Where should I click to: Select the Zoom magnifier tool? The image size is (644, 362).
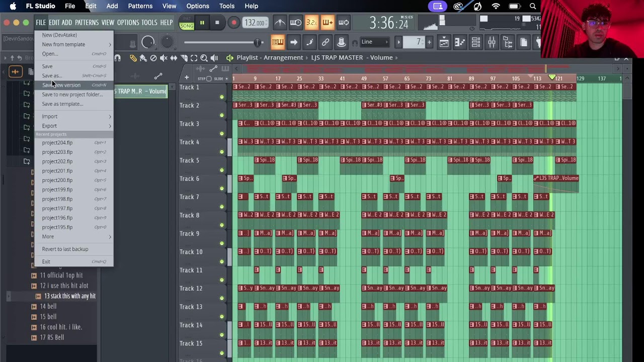(204, 58)
